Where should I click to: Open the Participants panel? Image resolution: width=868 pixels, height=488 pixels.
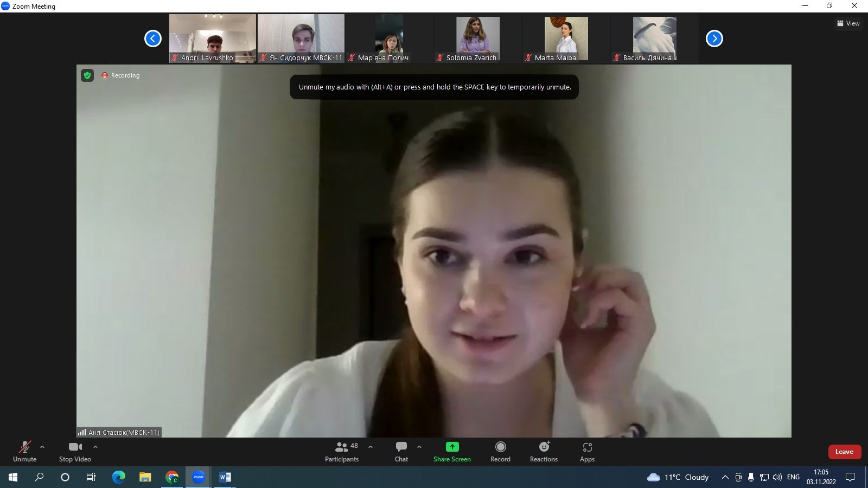point(342,452)
